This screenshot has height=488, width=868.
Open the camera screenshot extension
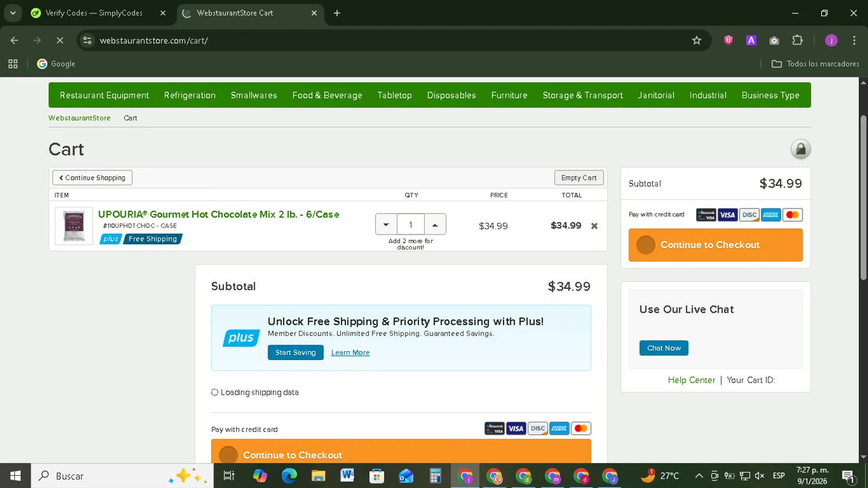click(774, 41)
